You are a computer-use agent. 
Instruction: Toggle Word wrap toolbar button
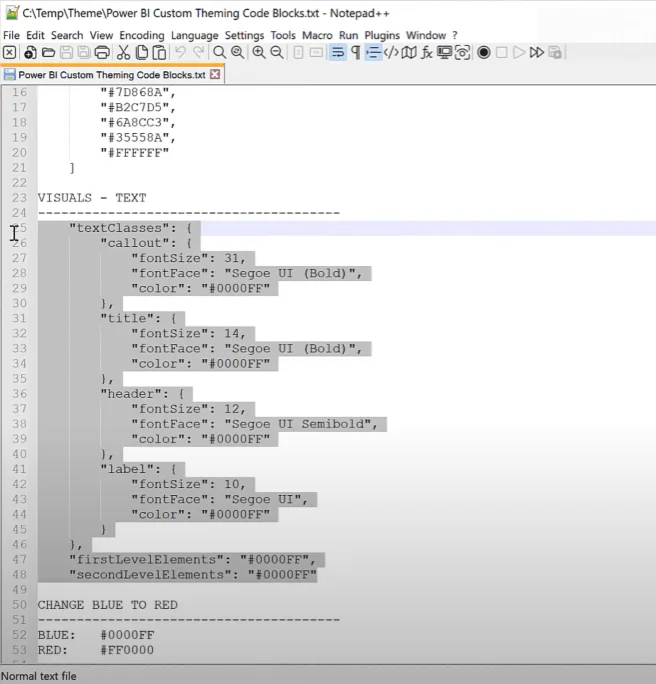tap(338, 53)
